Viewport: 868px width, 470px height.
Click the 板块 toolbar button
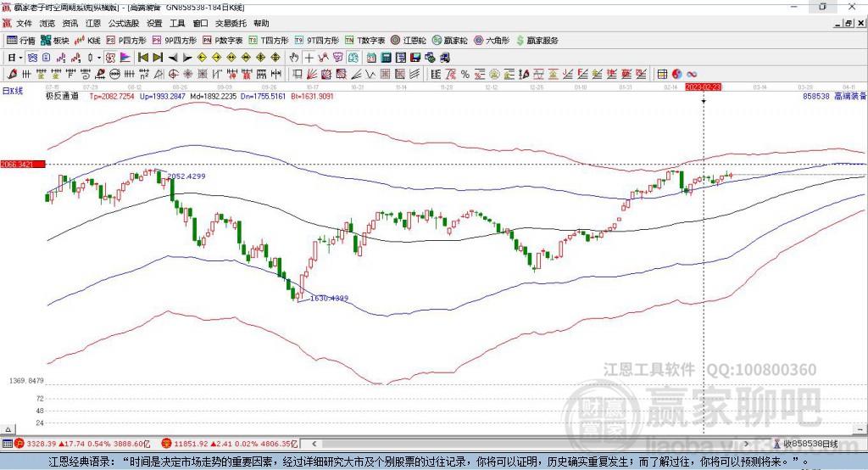(55, 41)
